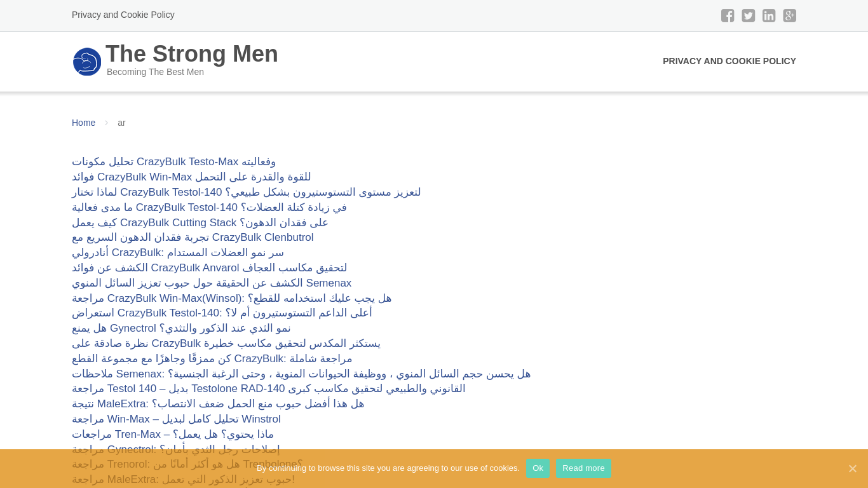Screen dimensions: 868x488
Task: Open Win-Max Winstrol review link
Action: (x=176, y=419)
